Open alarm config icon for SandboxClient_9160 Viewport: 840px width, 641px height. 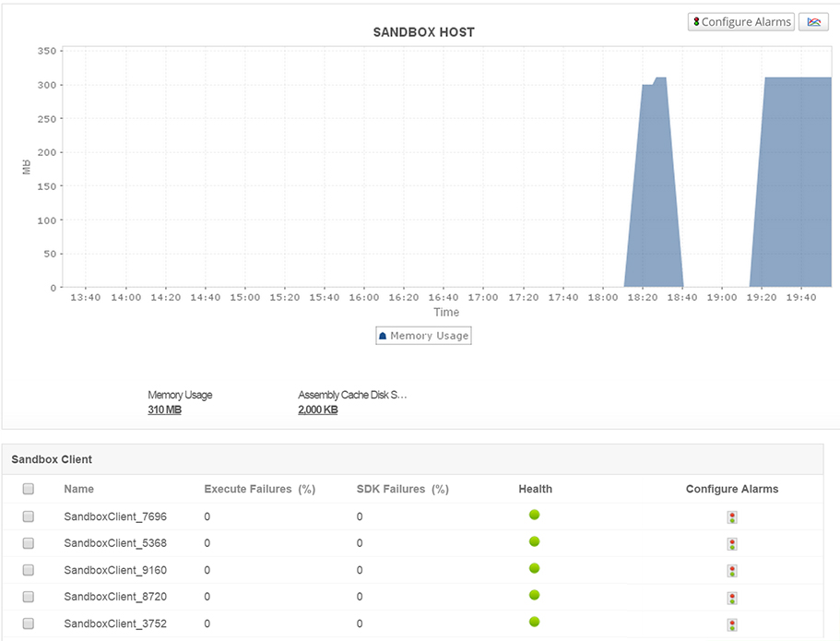[731, 571]
